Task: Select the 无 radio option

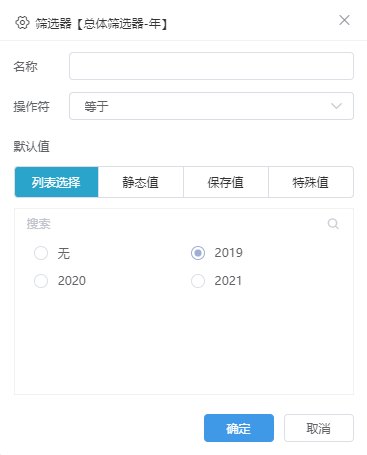Action: point(41,253)
